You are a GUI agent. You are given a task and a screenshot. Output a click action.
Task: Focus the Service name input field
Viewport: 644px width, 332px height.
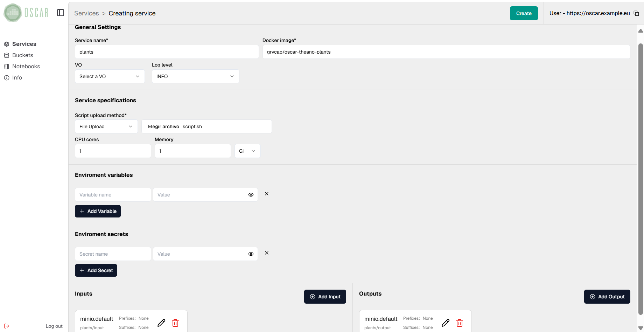pos(167,52)
